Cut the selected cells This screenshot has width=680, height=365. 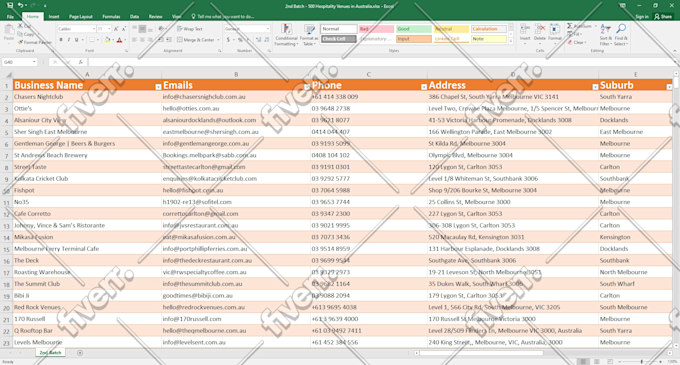[25, 27]
